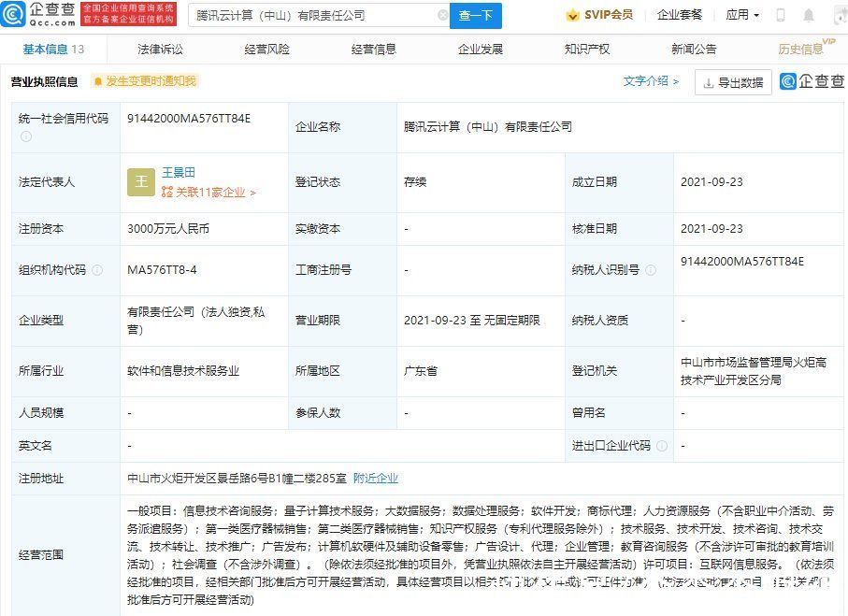Click the info icon beside 组织机构代码
848x616 pixels.
tap(97, 270)
